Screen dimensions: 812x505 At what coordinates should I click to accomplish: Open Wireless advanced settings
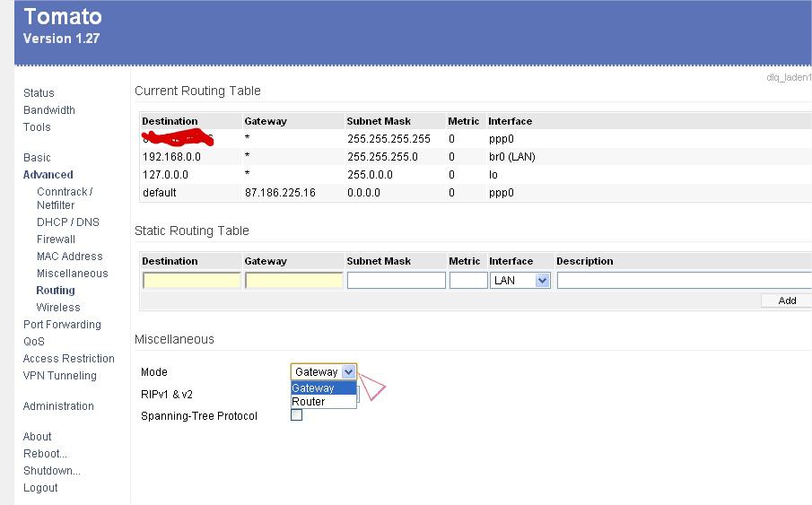tap(58, 308)
